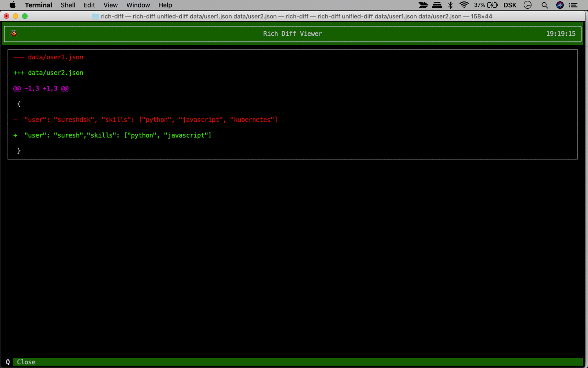Click the ladybug icon in the viewer header
This screenshot has height=368, width=588.
point(13,34)
